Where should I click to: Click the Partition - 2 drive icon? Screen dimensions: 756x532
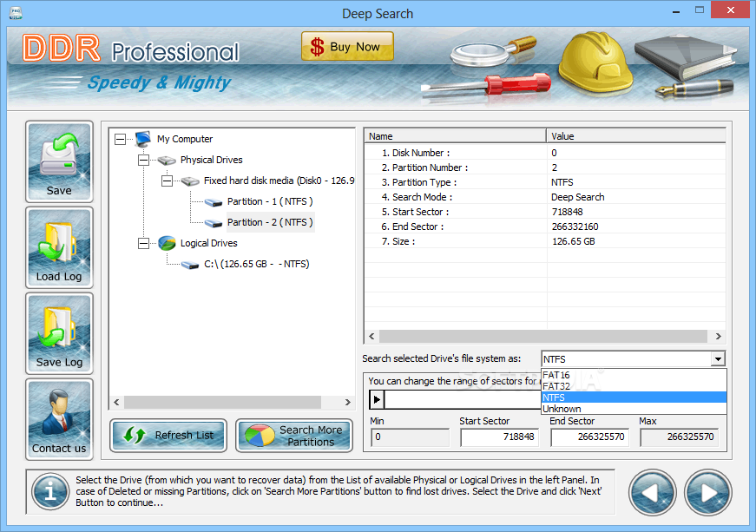pyautogui.click(x=214, y=223)
